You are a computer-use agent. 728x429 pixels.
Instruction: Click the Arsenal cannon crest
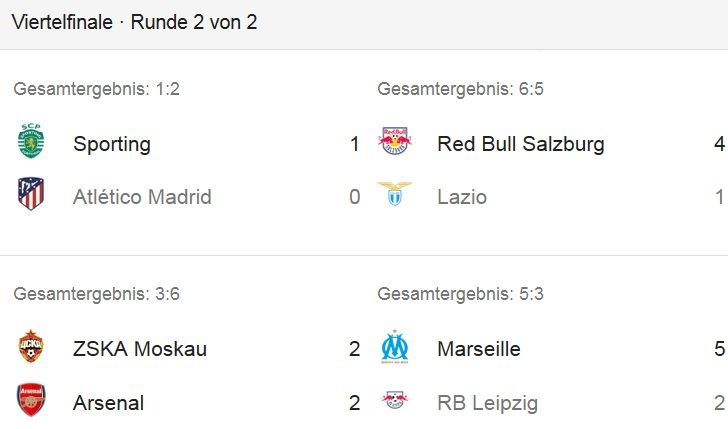[31, 400]
